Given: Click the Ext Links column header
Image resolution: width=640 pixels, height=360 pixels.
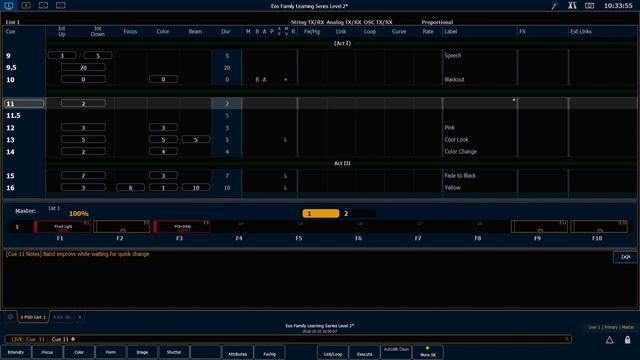Looking at the screenshot, I should coord(581,31).
